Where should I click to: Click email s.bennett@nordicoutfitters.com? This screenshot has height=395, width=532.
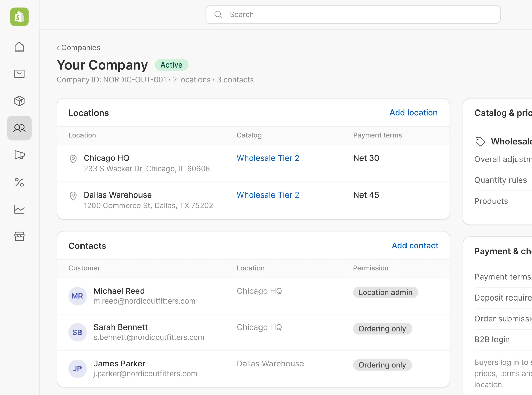[x=149, y=337]
